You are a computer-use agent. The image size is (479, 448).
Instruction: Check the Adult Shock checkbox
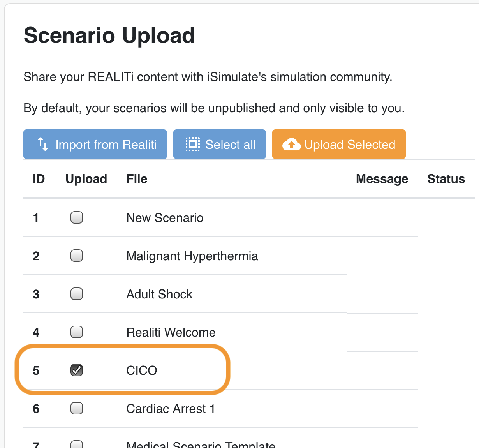77,294
